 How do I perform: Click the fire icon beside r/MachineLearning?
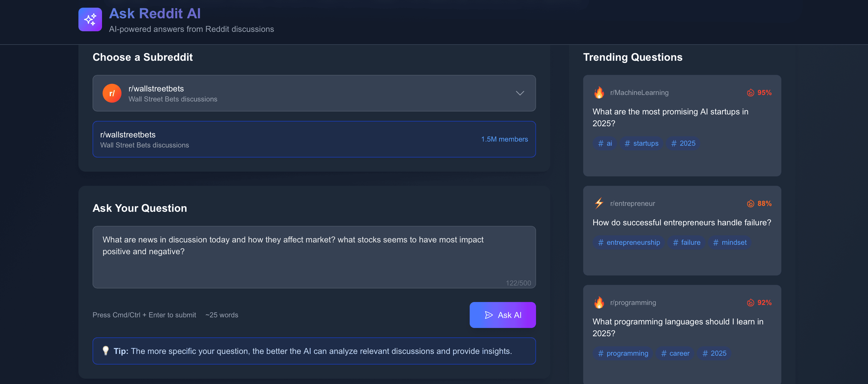tap(599, 92)
